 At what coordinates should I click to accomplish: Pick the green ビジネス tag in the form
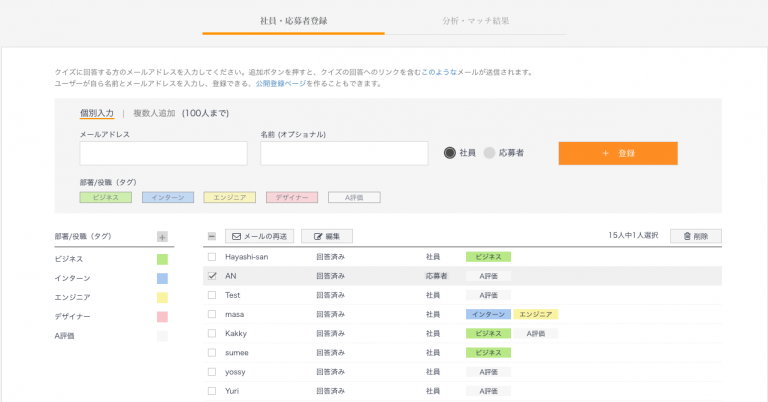click(106, 197)
